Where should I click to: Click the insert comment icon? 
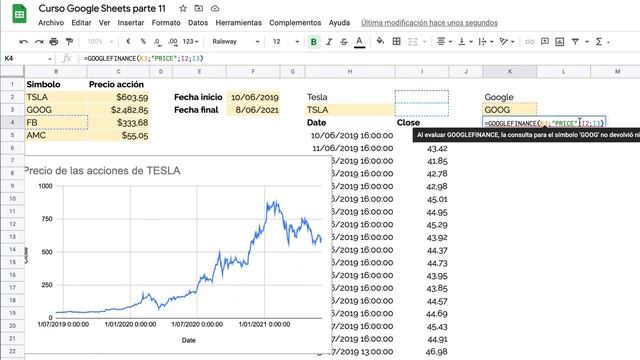tap(544, 41)
